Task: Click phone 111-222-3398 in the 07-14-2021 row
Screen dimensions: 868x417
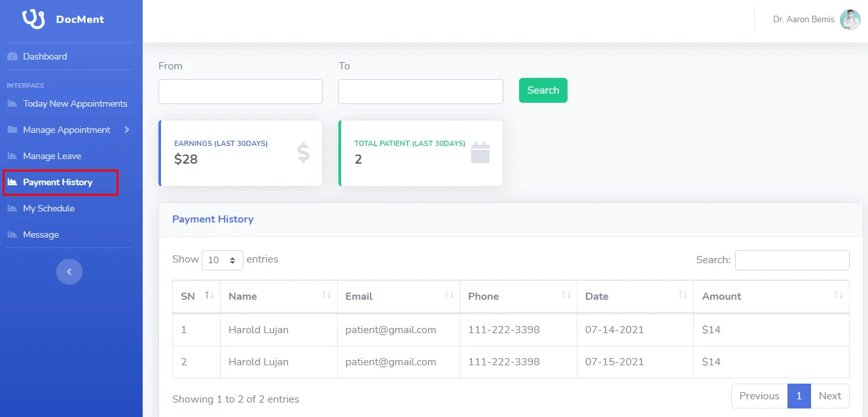Action: tap(504, 330)
